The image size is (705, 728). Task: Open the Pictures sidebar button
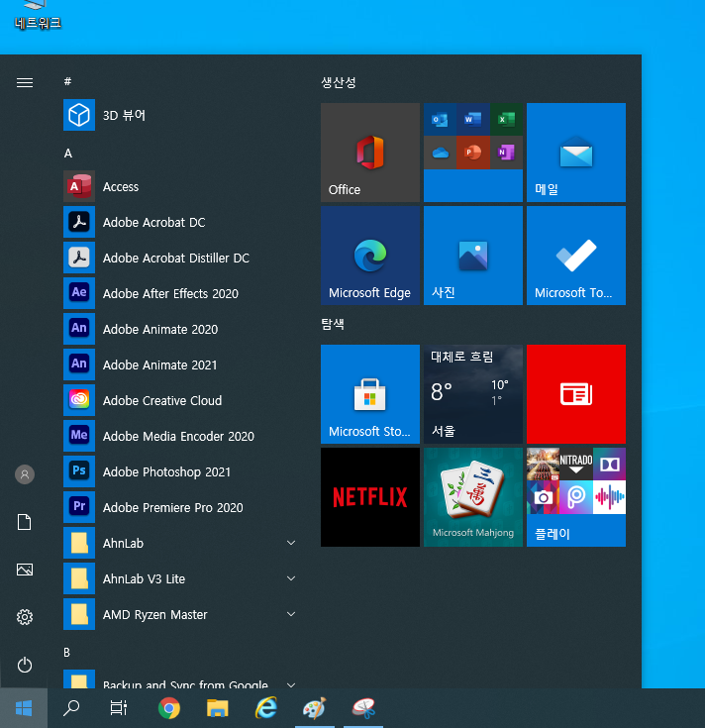point(25,570)
